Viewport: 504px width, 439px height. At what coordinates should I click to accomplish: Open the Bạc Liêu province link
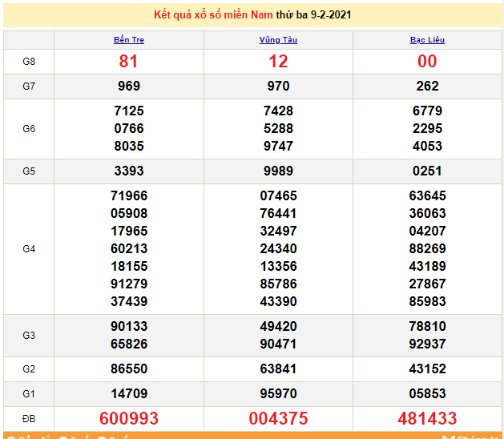[427, 40]
